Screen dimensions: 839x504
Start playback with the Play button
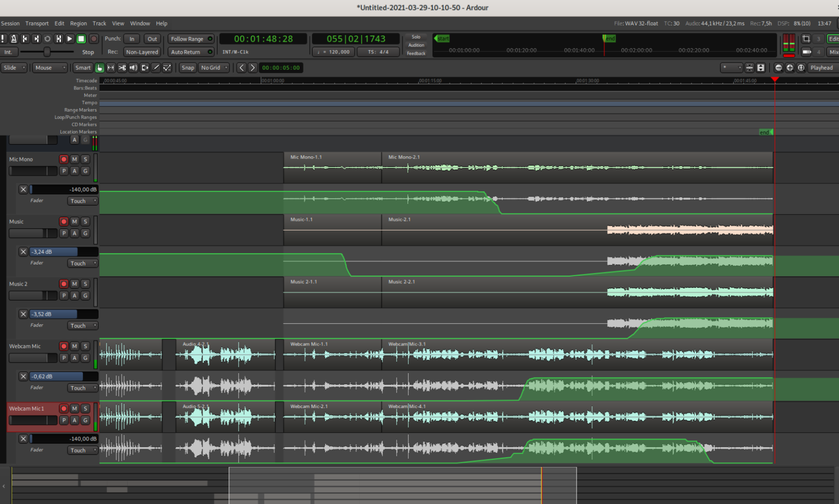coord(70,39)
